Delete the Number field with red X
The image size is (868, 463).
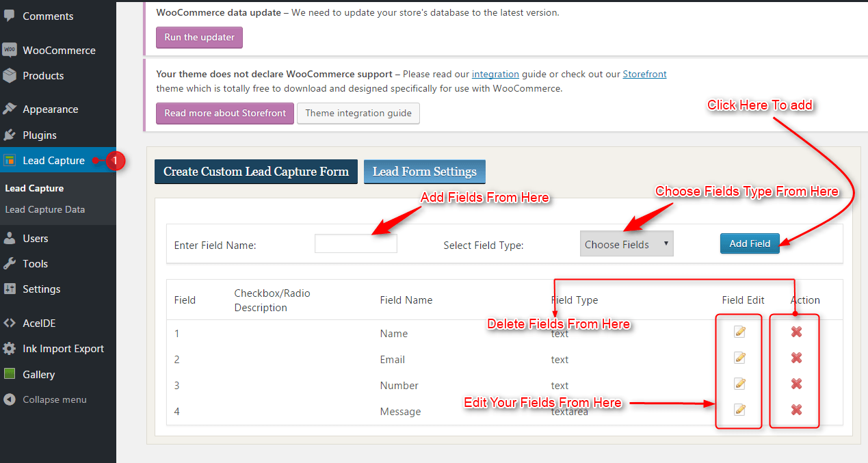pos(796,384)
